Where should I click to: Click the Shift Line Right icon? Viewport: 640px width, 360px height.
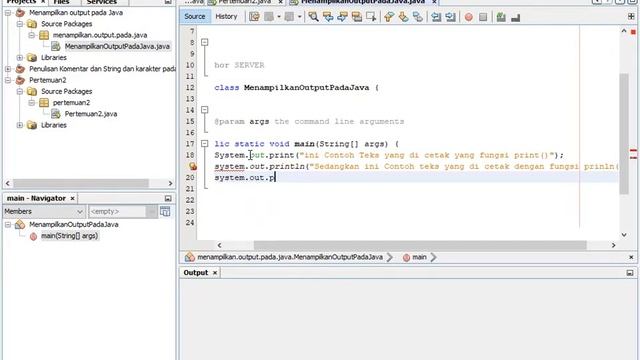tap(450, 17)
